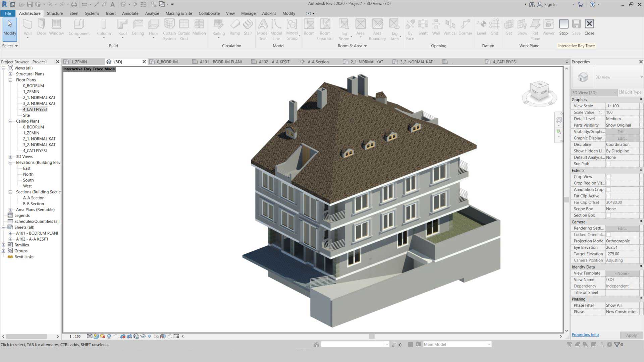Expand the 3D Views tree node

tap(10, 157)
